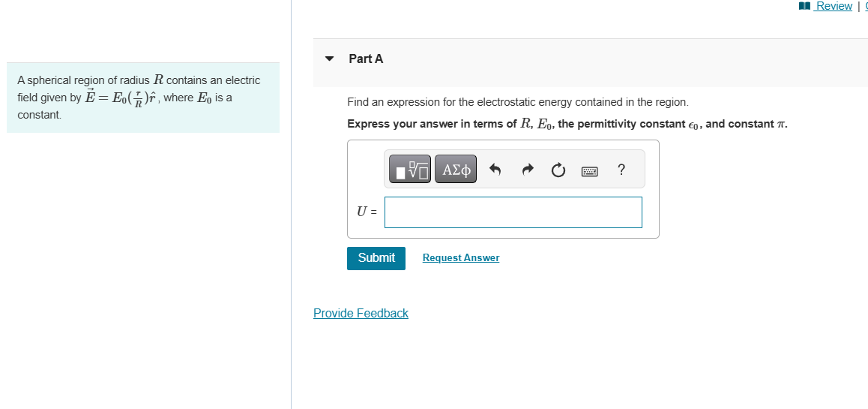Click the 'U =' label
The width and height of the screenshot is (868, 409).
point(367,212)
